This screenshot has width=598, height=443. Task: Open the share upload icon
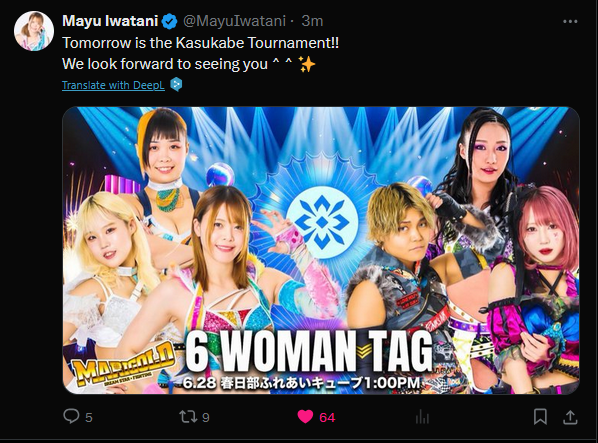570,417
